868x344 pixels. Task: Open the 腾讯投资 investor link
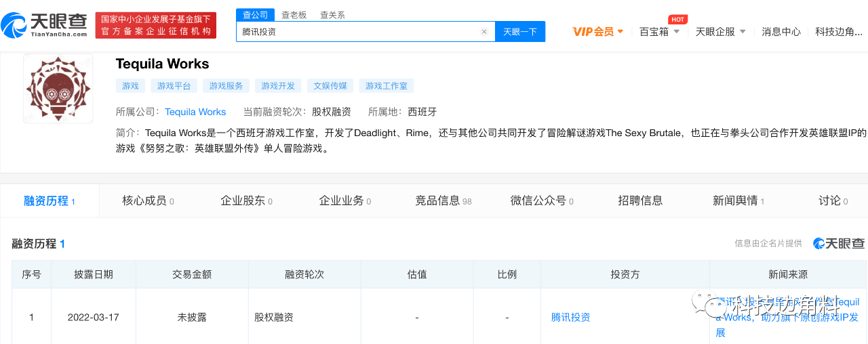570,317
